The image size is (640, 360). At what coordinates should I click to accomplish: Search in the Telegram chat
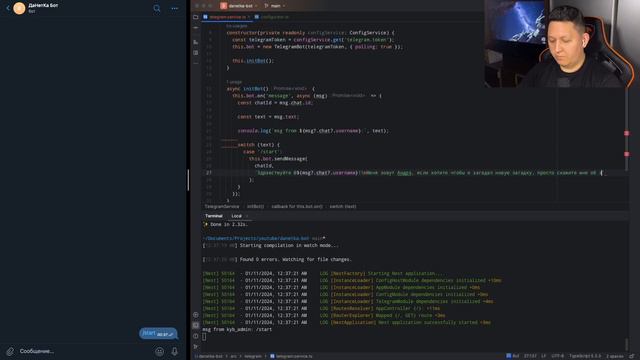click(157, 8)
